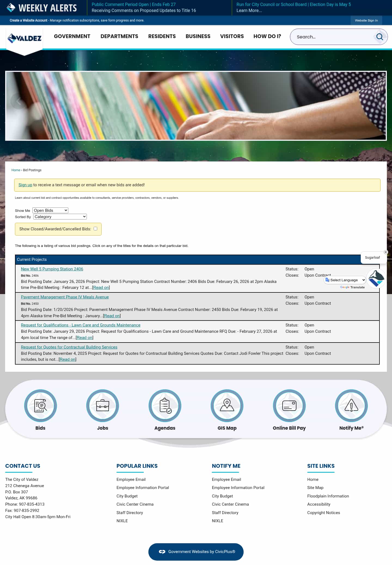Open Employee Email under Popular Links
Viewport: 392px width, 565px height.
click(131, 480)
